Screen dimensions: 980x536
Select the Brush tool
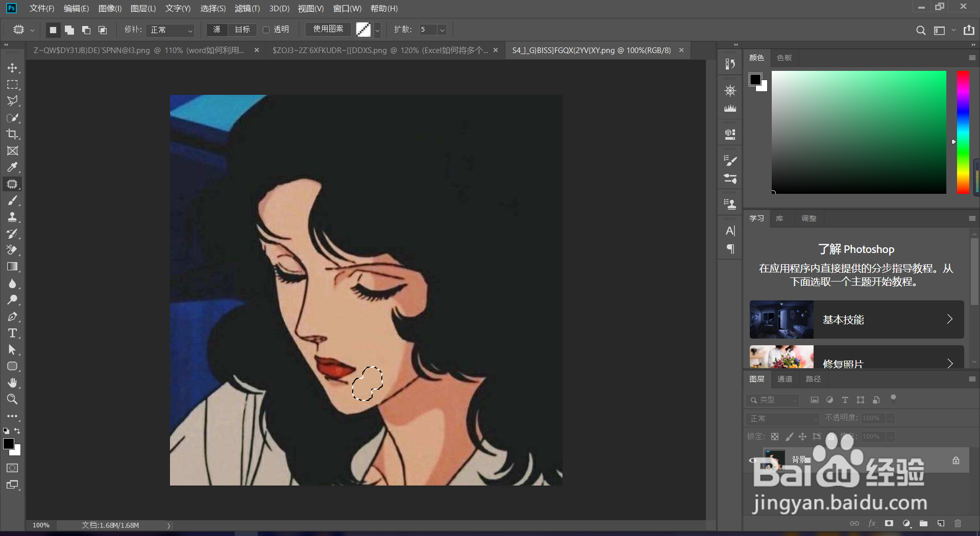[12, 200]
